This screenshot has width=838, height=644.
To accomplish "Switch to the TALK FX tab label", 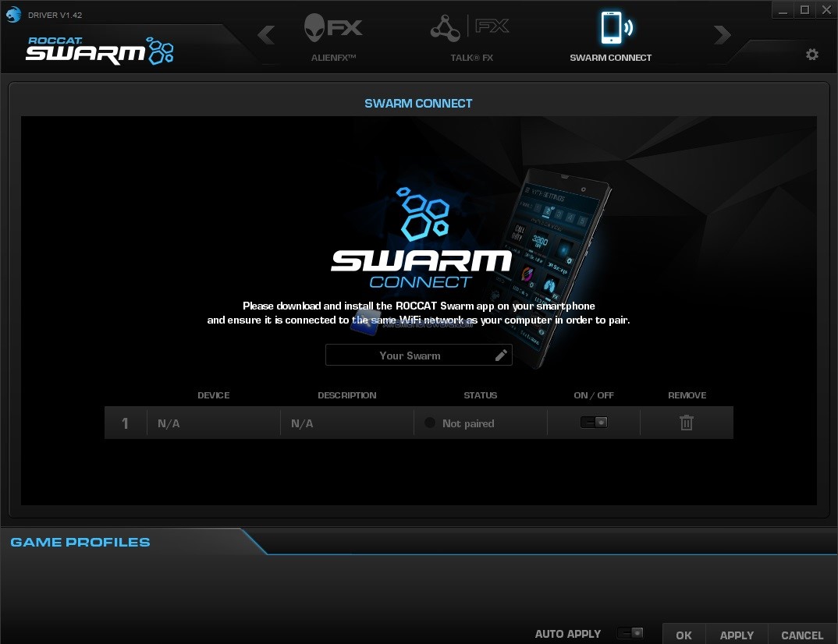I will (x=471, y=58).
